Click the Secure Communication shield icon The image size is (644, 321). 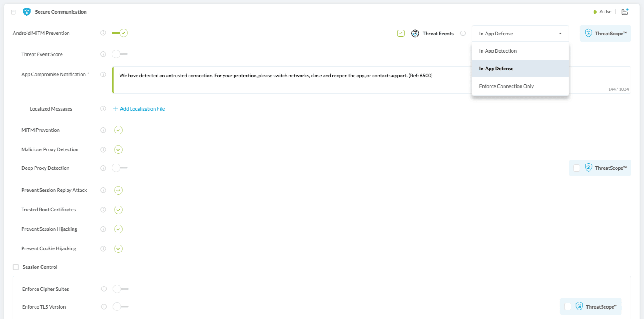(27, 12)
